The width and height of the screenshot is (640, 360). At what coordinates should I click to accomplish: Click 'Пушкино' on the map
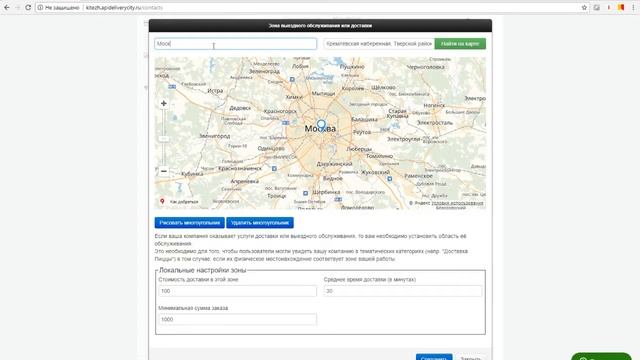point(352,67)
